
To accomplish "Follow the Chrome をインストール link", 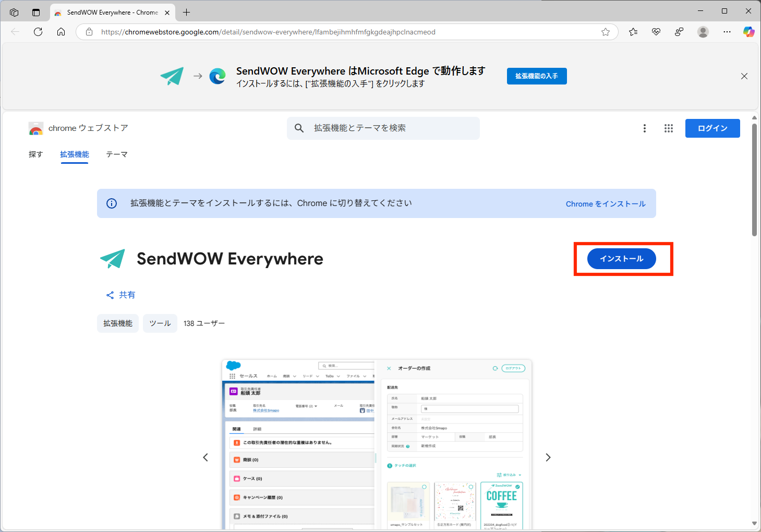I will click(606, 204).
